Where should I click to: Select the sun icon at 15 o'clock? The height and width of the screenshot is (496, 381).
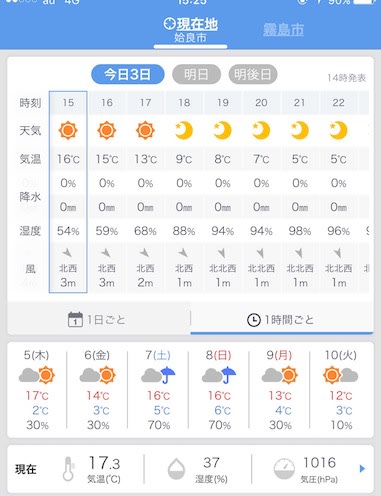click(68, 130)
